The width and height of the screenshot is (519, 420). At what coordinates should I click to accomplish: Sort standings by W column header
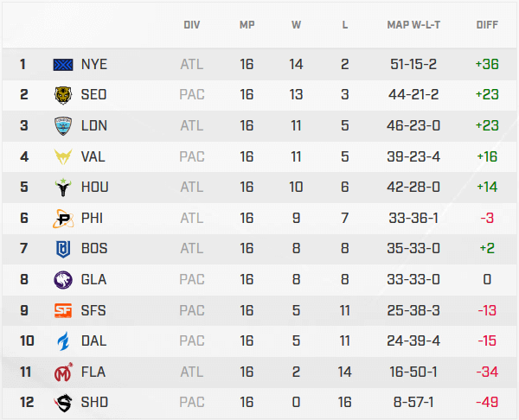tap(297, 25)
